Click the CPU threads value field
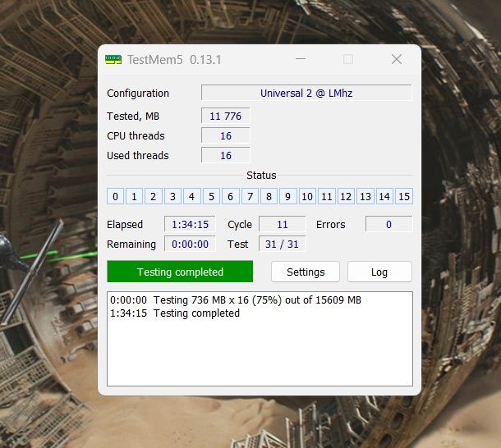 click(226, 135)
